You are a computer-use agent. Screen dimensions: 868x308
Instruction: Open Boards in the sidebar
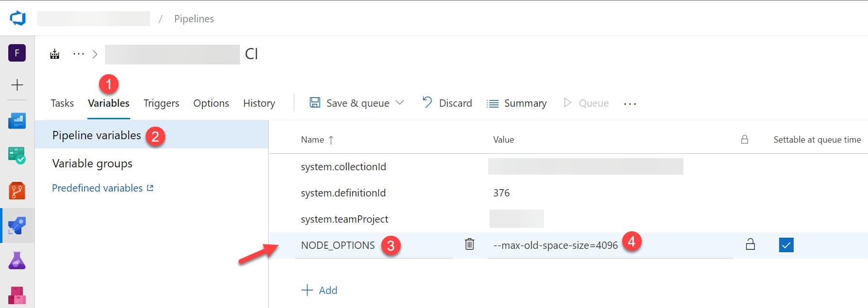click(17, 120)
